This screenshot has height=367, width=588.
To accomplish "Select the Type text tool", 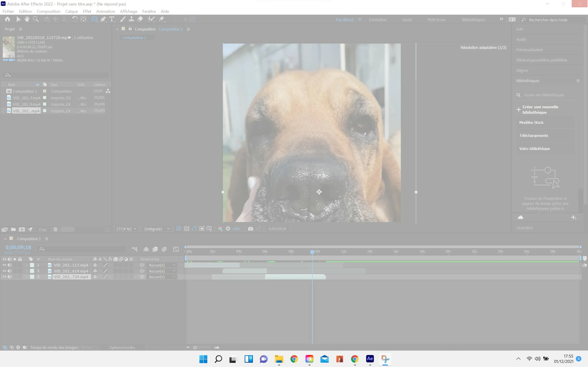I will click(112, 19).
